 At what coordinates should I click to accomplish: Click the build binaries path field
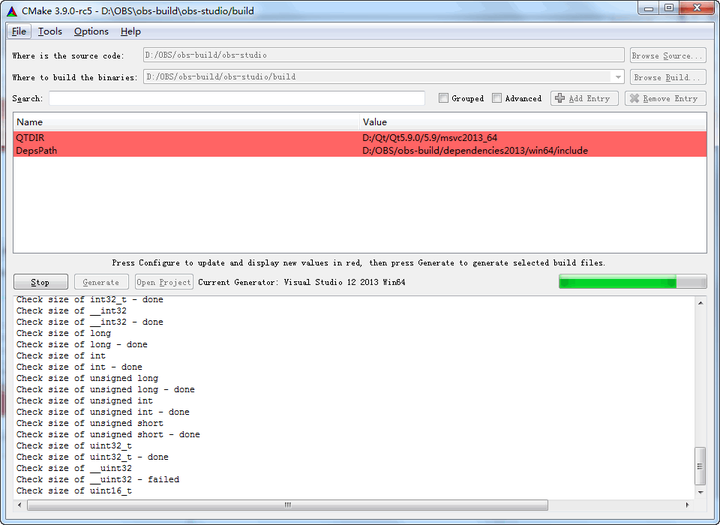point(383,77)
